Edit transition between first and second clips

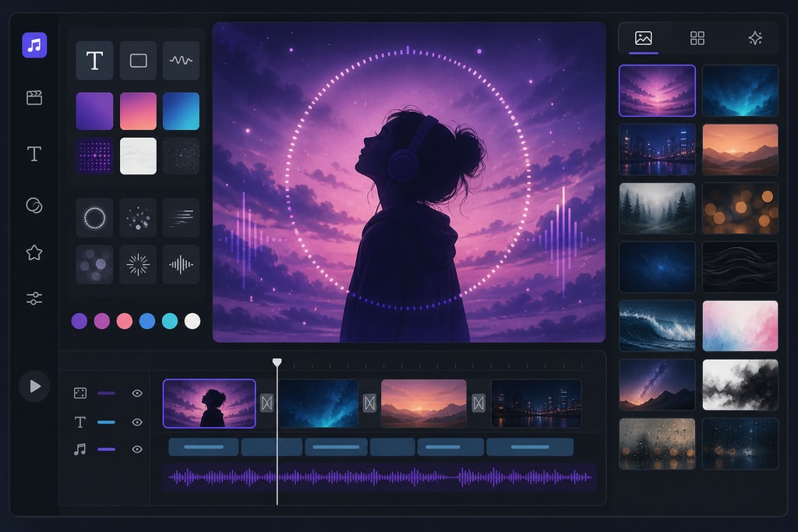pos(267,403)
